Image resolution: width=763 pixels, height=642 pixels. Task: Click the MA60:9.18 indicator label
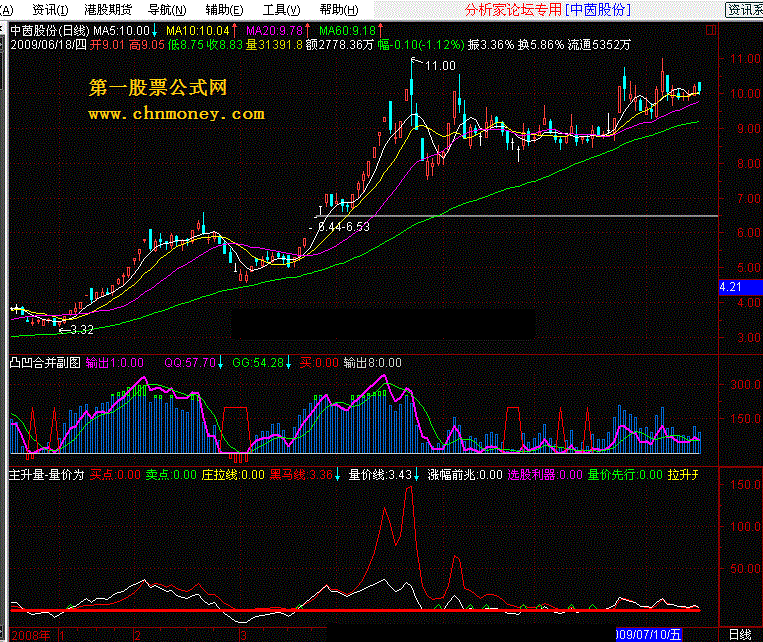[x=347, y=31]
